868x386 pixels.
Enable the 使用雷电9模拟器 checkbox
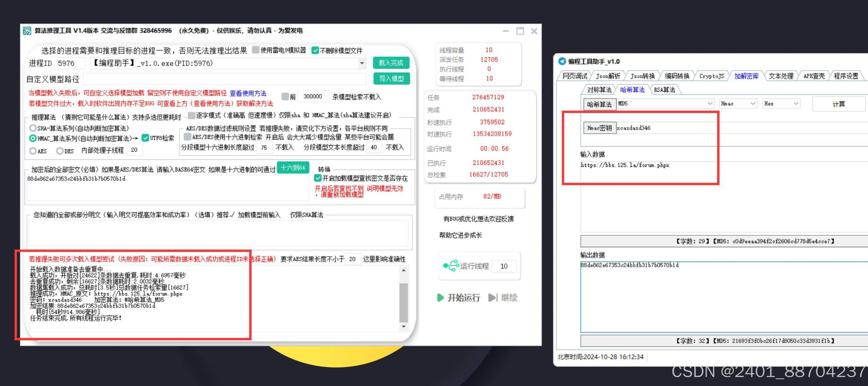256,50
